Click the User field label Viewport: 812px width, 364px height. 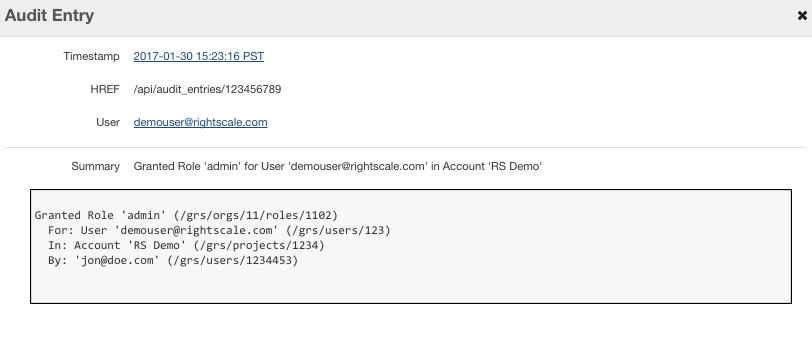click(x=108, y=122)
